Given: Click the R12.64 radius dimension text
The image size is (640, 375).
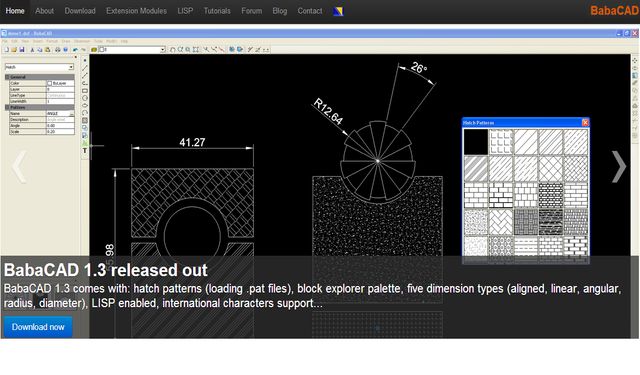Looking at the screenshot, I should point(328,111).
